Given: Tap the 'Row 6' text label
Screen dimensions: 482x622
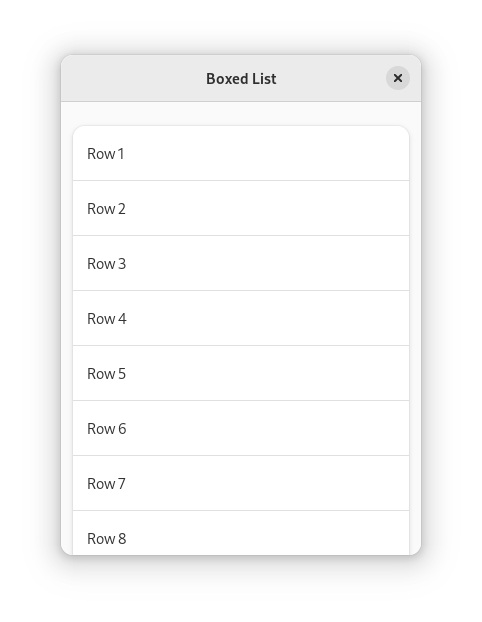Looking at the screenshot, I should click(x=107, y=429).
